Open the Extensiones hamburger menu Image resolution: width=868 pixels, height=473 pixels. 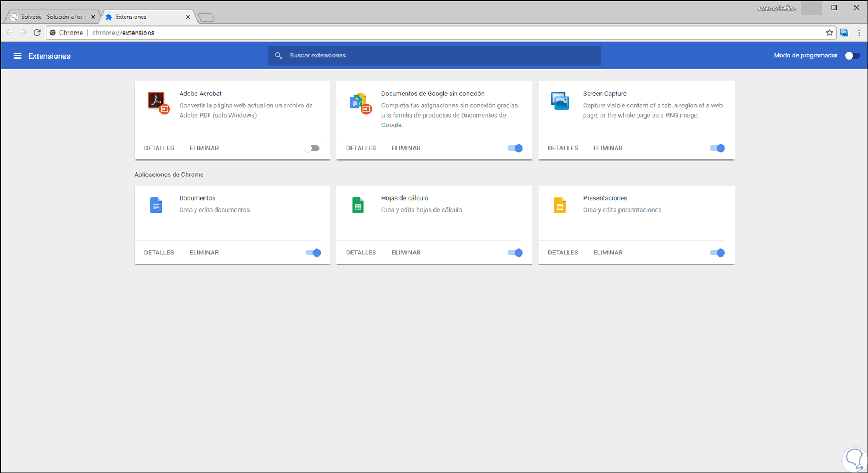[17, 56]
